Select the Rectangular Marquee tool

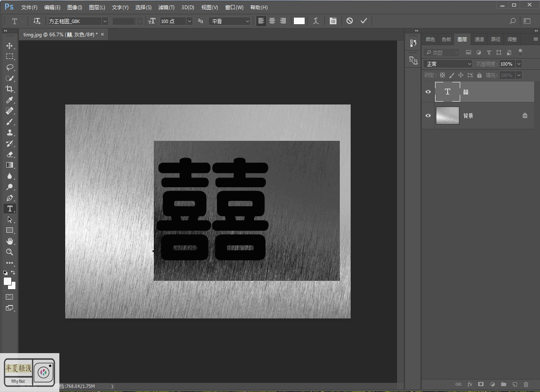10,56
